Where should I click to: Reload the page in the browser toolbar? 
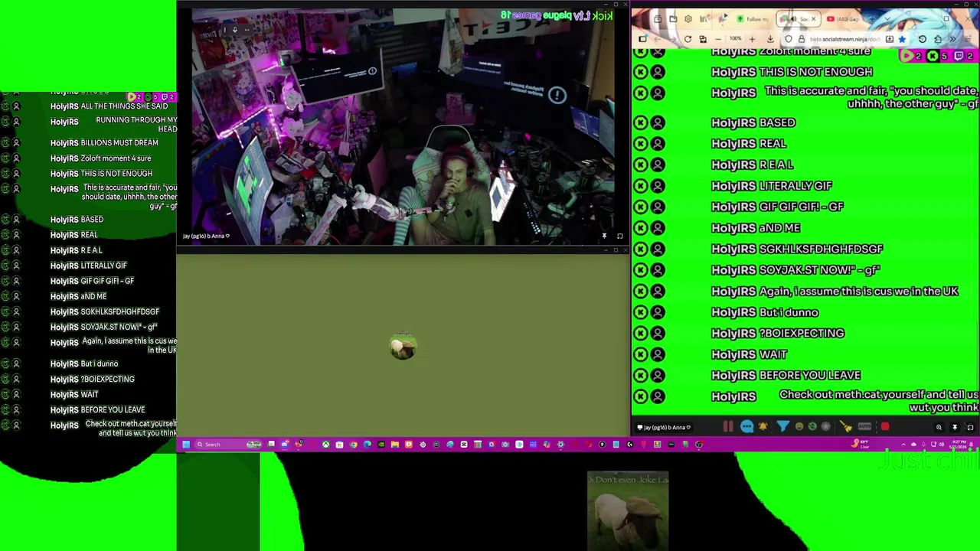pyautogui.click(x=688, y=39)
